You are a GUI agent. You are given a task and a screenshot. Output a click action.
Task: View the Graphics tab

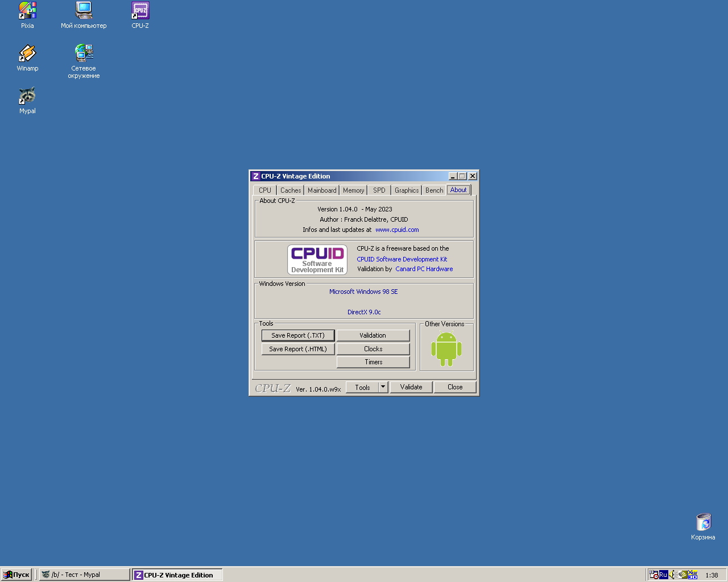click(407, 190)
